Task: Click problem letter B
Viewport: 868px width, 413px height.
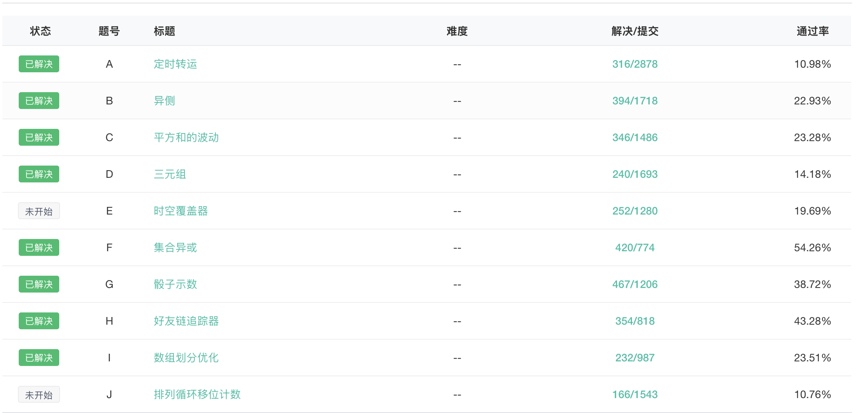Action: coord(109,101)
